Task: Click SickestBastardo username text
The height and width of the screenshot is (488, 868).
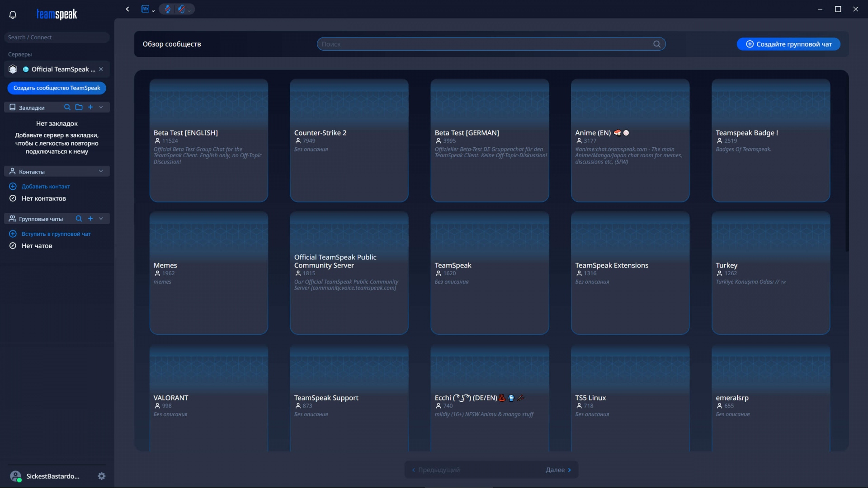Action: tap(53, 476)
